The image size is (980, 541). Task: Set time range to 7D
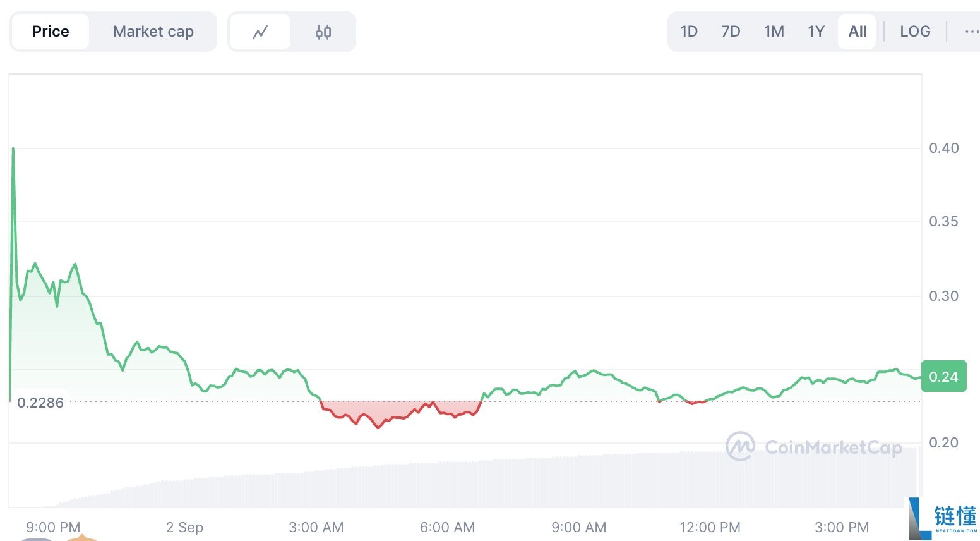(x=731, y=32)
